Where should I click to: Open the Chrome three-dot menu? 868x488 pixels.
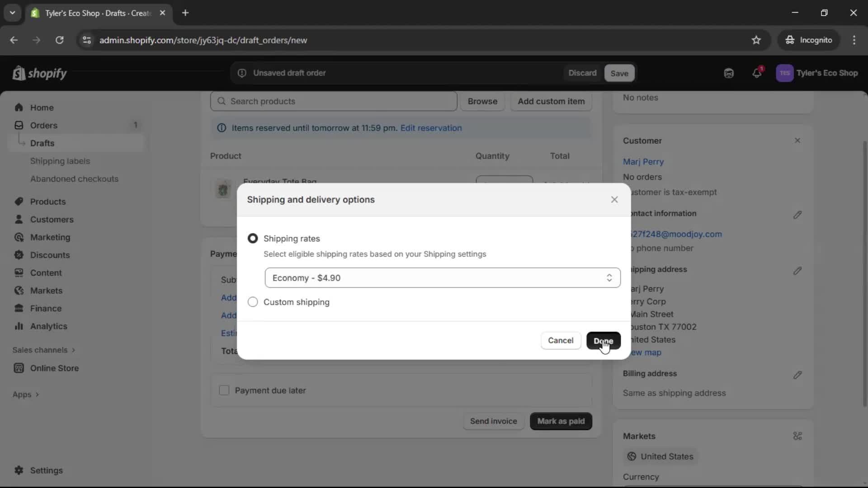[855, 40]
